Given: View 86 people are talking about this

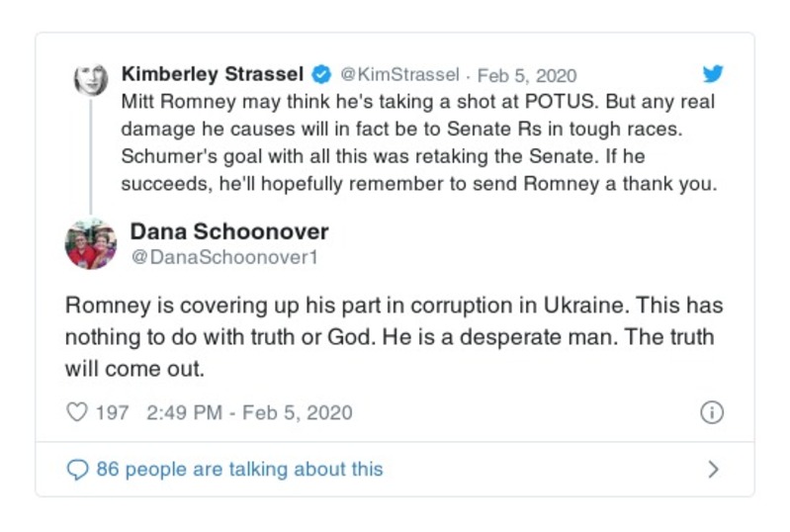Looking at the screenshot, I should 239,469.
